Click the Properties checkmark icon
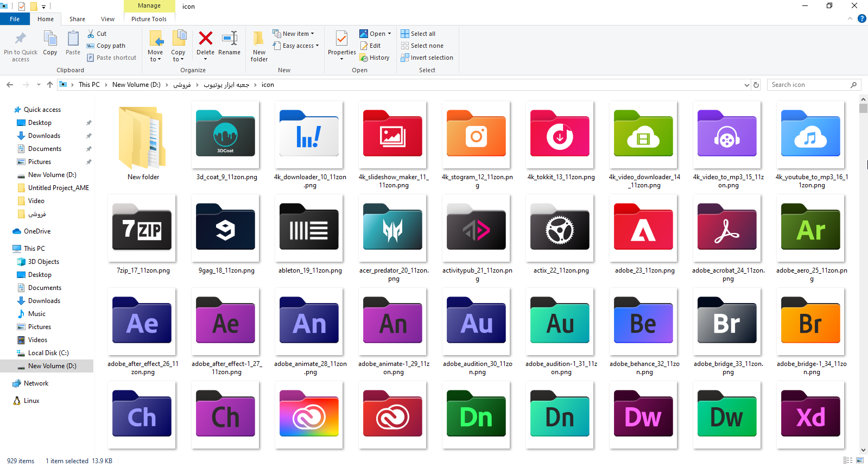Viewport: 868px width, 467px height. 341,39
